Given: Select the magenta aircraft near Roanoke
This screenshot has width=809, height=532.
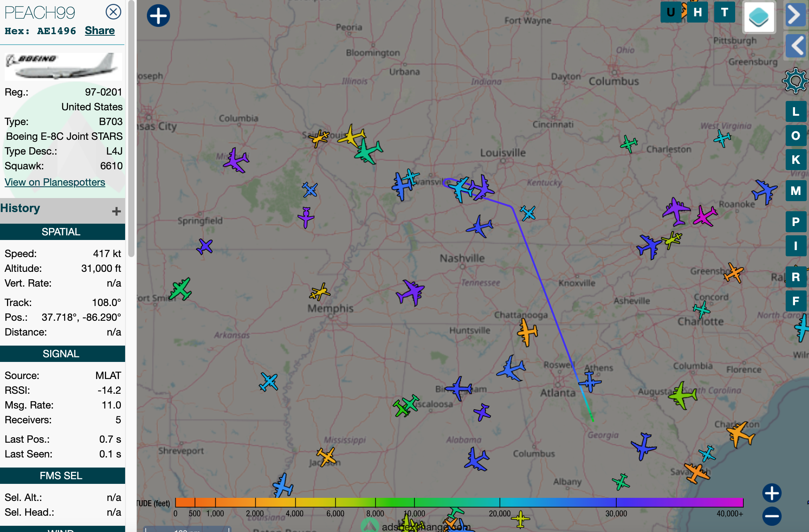Looking at the screenshot, I should [705, 216].
